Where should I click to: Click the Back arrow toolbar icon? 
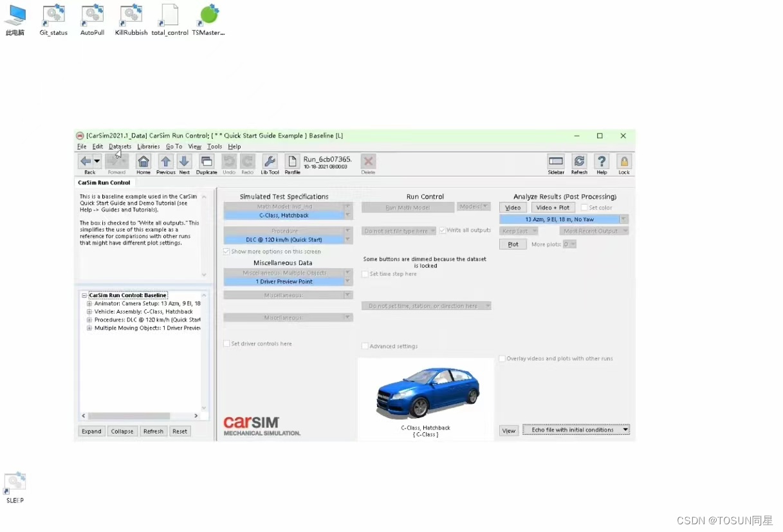[86, 161]
